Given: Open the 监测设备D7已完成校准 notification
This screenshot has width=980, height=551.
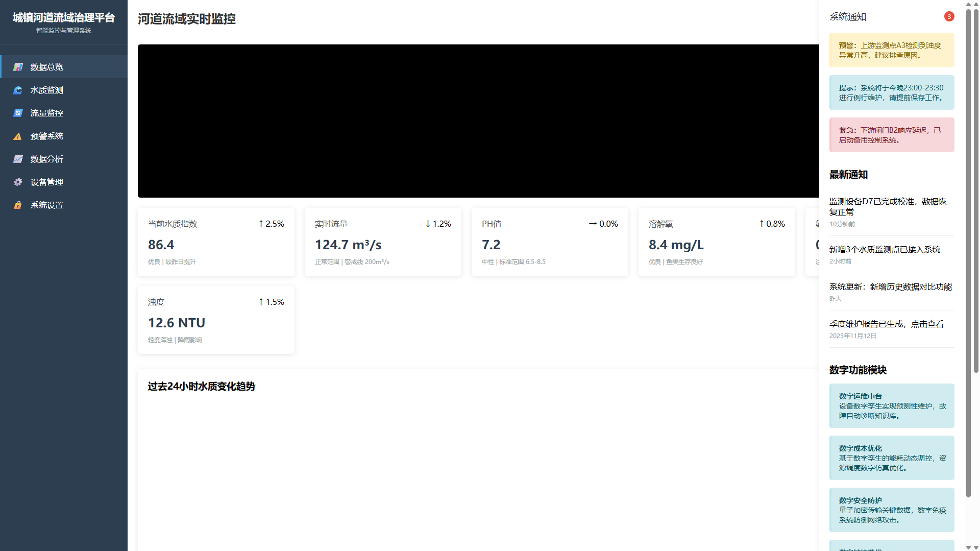Looking at the screenshot, I should pyautogui.click(x=888, y=206).
